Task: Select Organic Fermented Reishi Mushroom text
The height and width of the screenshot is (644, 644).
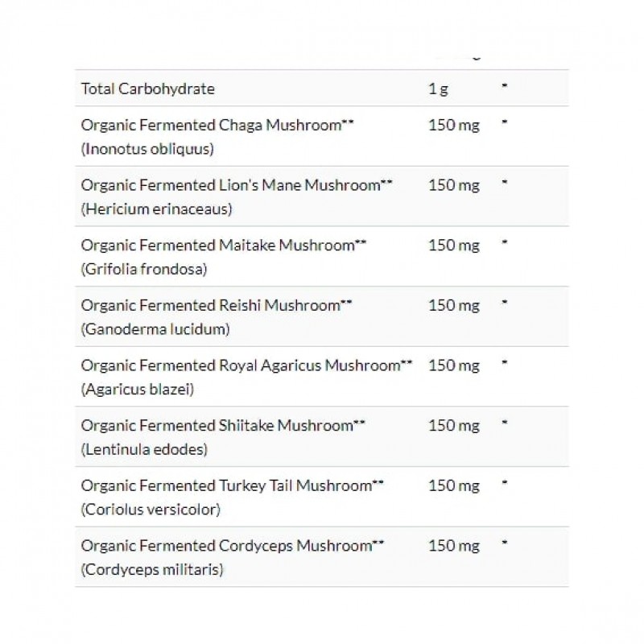Action: [217, 306]
